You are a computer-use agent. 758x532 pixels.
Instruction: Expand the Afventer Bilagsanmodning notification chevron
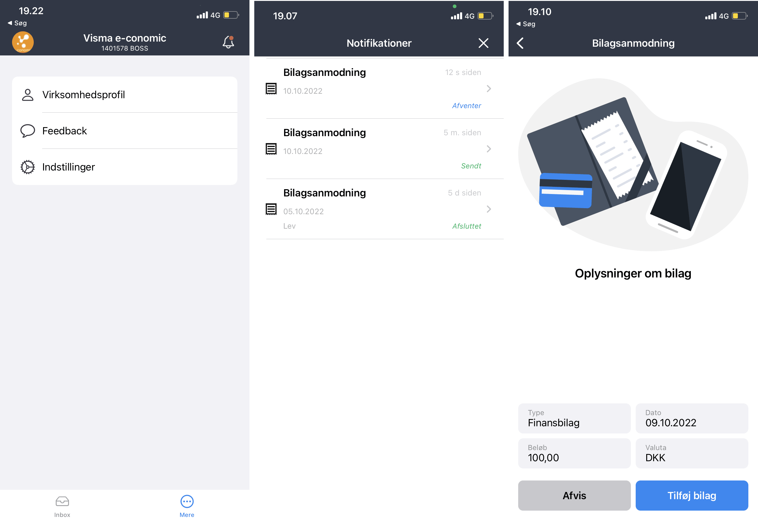[x=488, y=89]
